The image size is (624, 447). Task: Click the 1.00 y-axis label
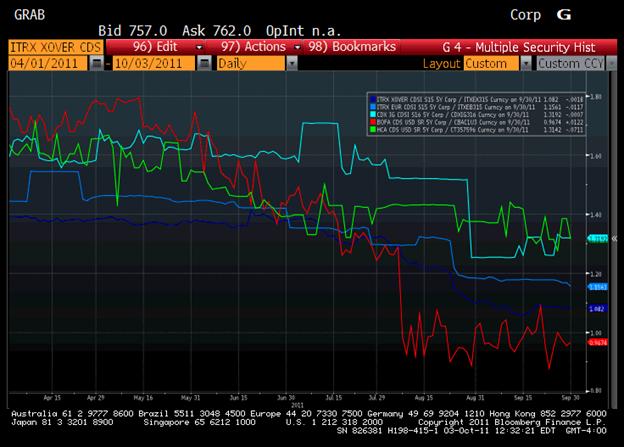(596, 333)
